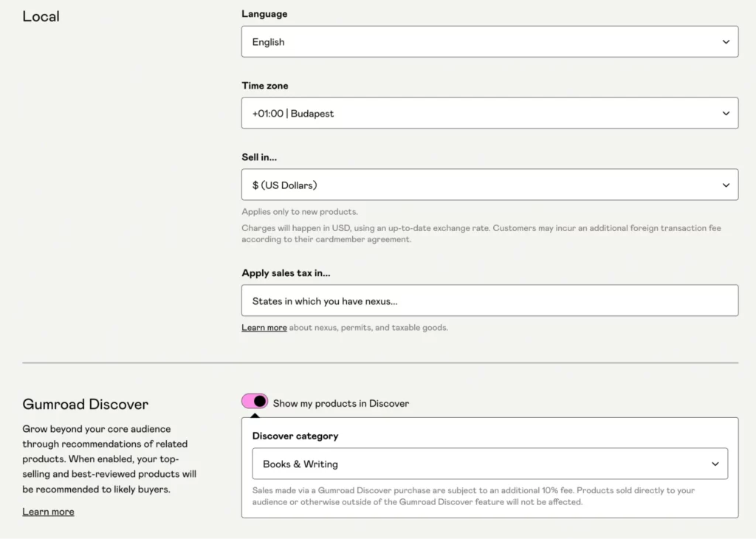This screenshot has height=539, width=756.
Task: Click the Discover category chevron
Action: [x=715, y=464]
